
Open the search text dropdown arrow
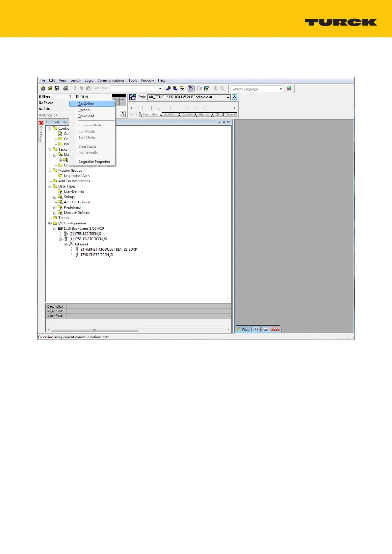pos(160,88)
